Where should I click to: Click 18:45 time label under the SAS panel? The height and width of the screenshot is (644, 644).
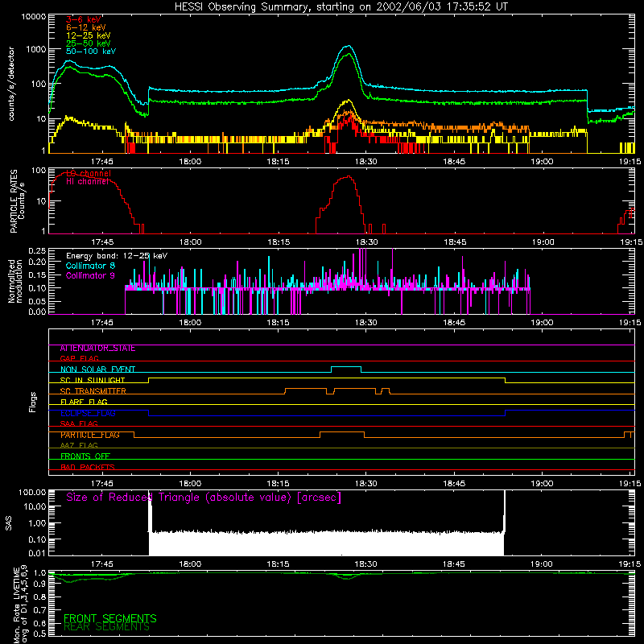pos(454,564)
